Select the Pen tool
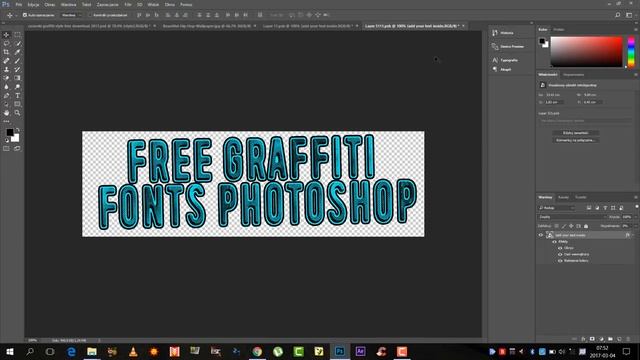The height and width of the screenshot is (360, 640). 6,96
